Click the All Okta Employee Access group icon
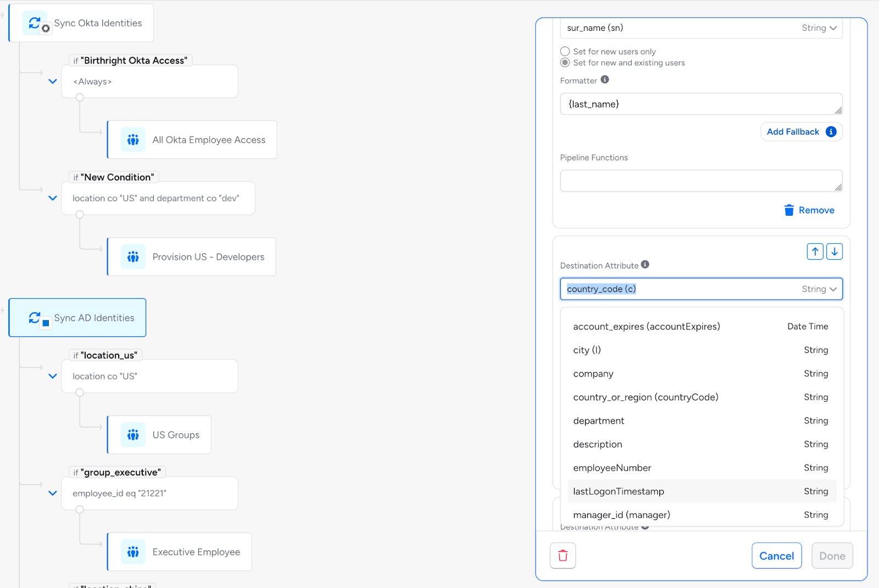879x588 pixels. (x=133, y=140)
